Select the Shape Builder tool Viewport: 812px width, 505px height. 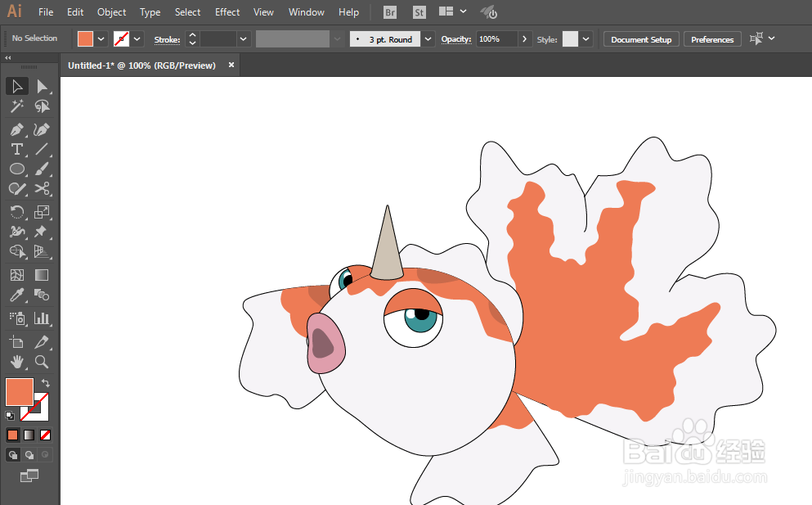click(x=17, y=251)
